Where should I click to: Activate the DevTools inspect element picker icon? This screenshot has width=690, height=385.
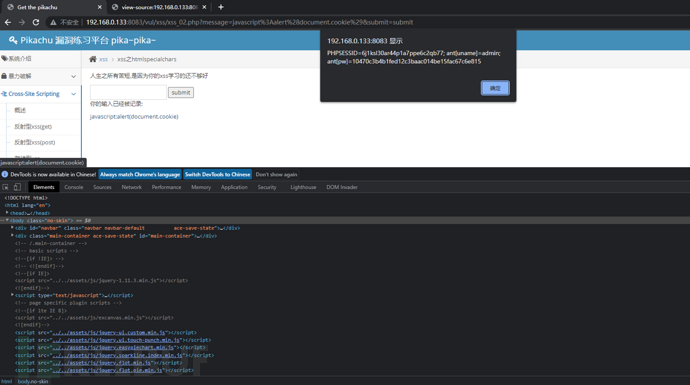6,187
